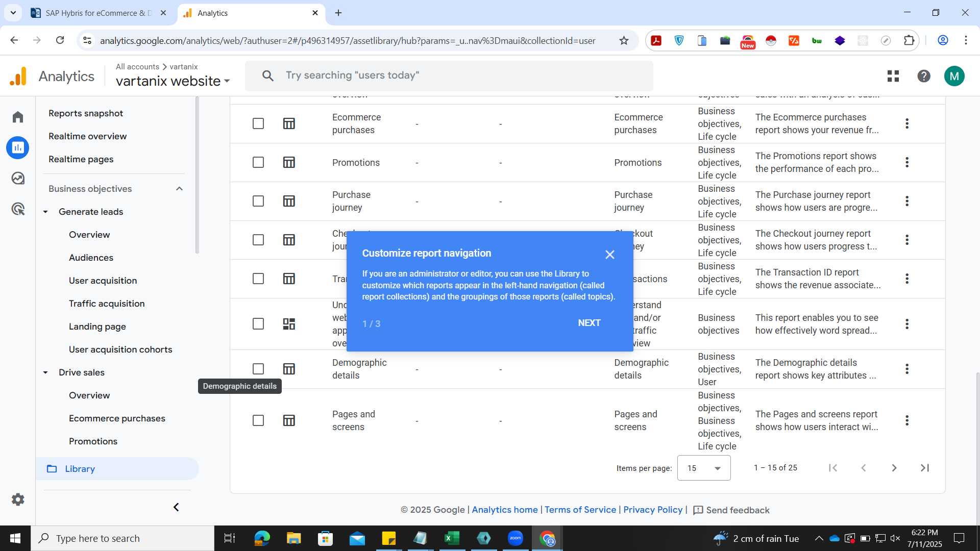The width and height of the screenshot is (980, 551).
Task: Open the Home icon in left rail
Action: 18,117
